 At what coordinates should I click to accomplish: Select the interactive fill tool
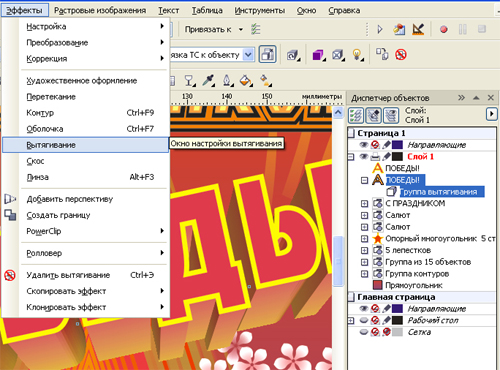(265, 80)
